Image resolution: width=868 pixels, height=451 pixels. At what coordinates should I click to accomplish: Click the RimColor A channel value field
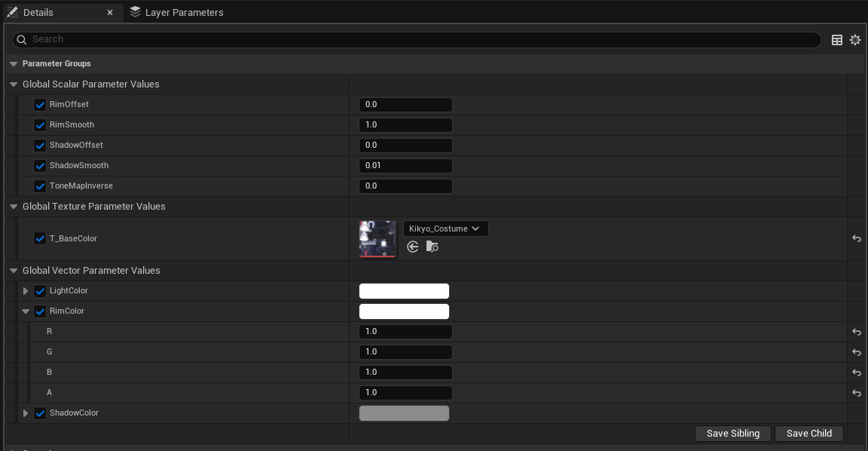pyautogui.click(x=406, y=393)
